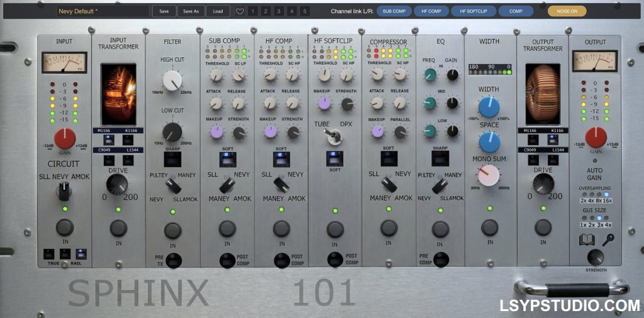Select preset slot 2

(266, 11)
